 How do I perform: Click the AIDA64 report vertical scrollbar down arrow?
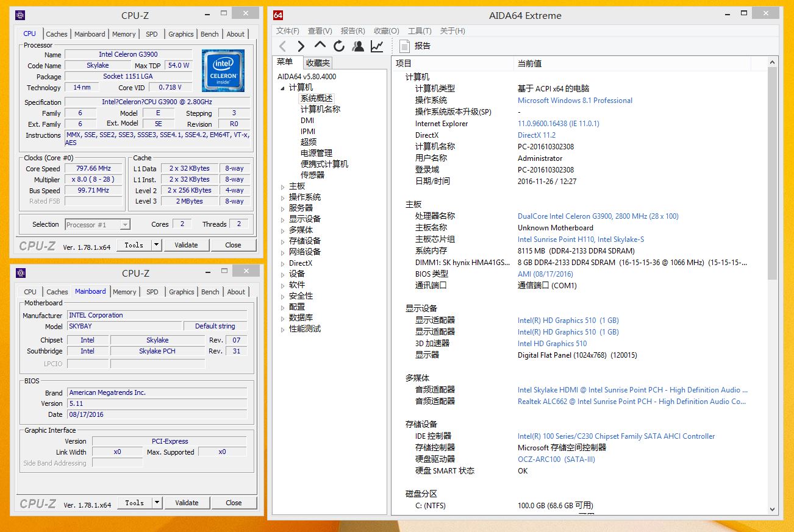[x=772, y=509]
